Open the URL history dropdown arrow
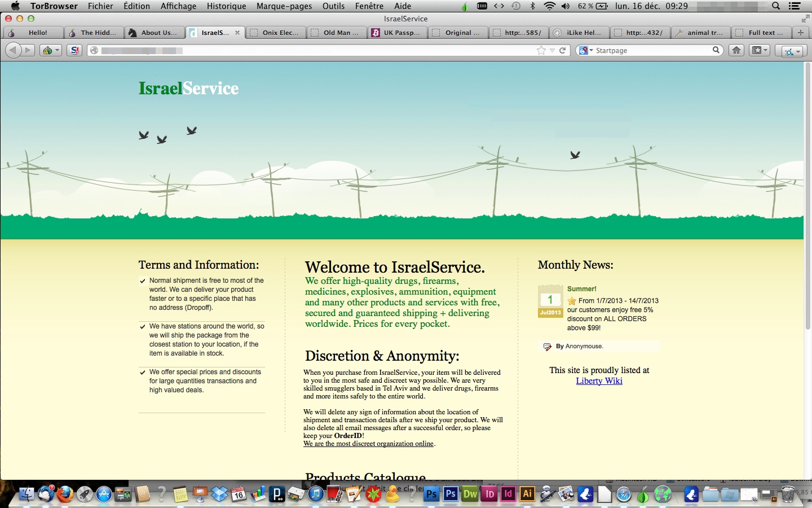This screenshot has width=812, height=508. [x=552, y=50]
